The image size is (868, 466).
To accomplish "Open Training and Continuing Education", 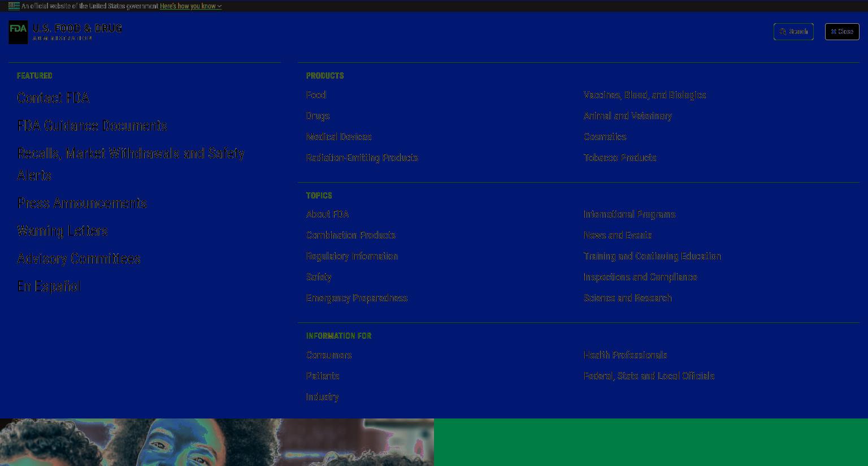I will pyautogui.click(x=652, y=256).
